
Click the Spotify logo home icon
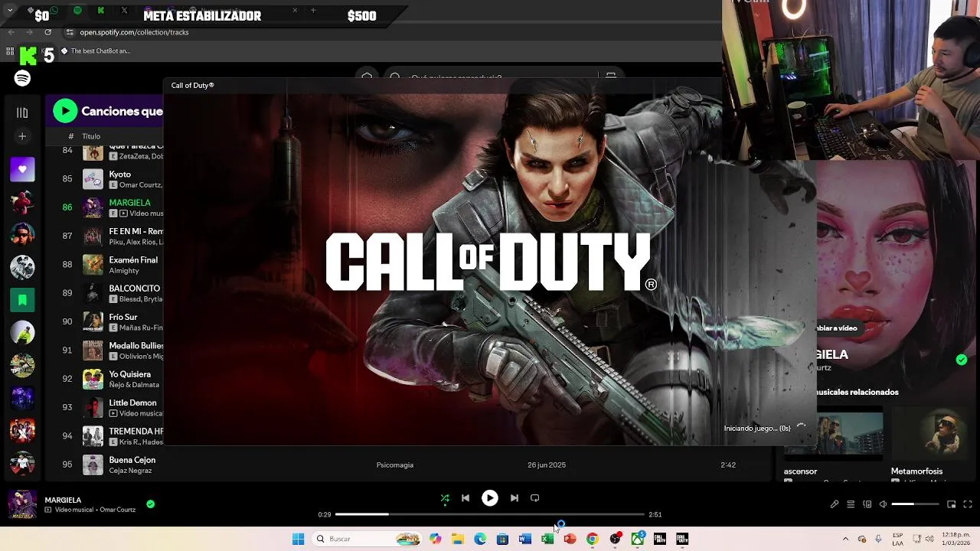pos(22,78)
